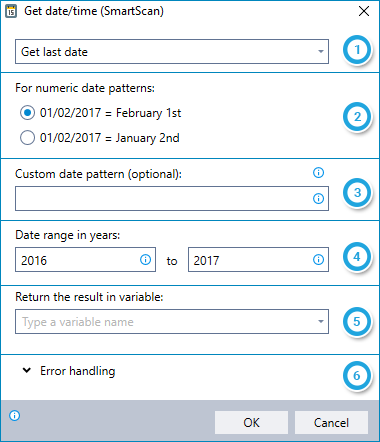Open the variable name dropdown arrow
Image resolution: width=380 pixels, height=442 pixels.
[321, 322]
